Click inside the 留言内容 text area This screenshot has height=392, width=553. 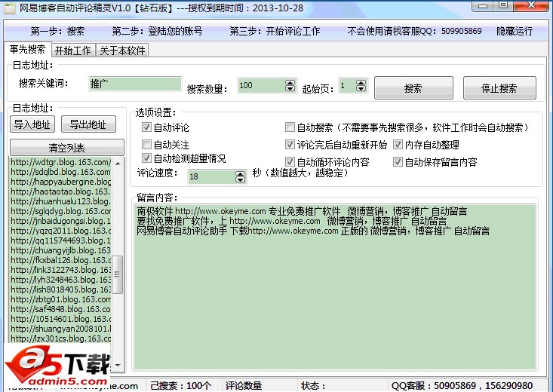click(x=335, y=286)
